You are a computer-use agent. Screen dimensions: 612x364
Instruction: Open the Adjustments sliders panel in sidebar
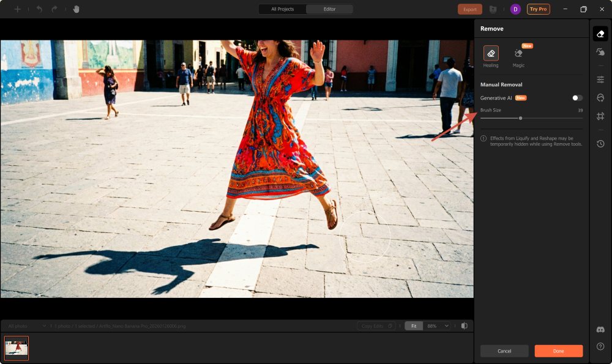point(600,80)
